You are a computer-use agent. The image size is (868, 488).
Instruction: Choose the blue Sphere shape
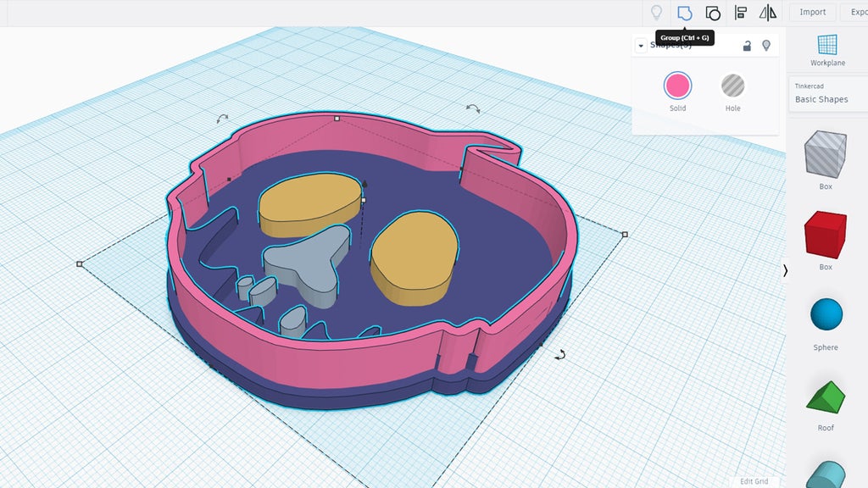pos(826,315)
